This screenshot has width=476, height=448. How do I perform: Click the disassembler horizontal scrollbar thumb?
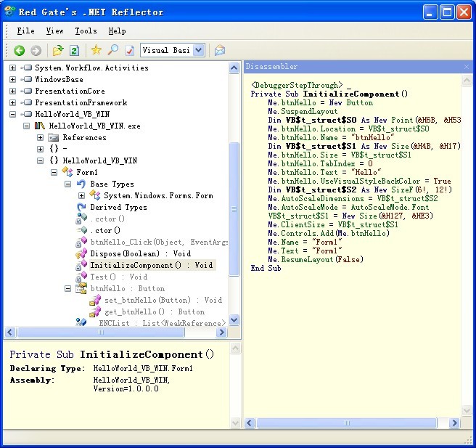coord(347,423)
